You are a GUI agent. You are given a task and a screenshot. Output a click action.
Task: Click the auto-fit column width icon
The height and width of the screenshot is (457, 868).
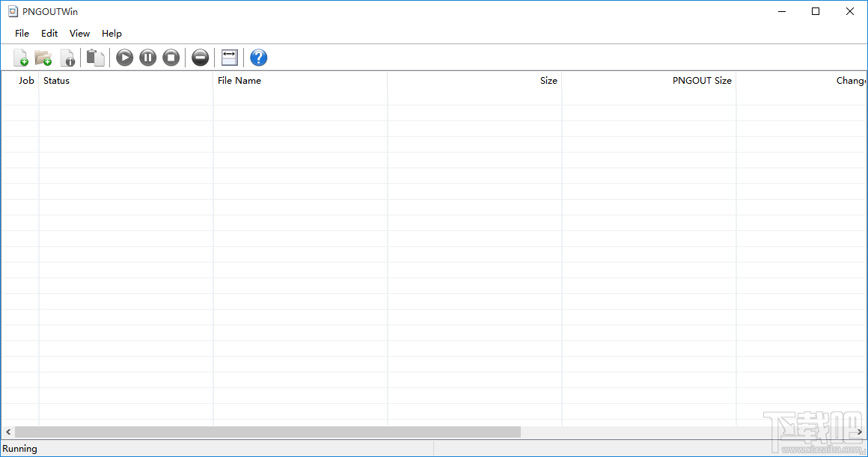coord(229,58)
